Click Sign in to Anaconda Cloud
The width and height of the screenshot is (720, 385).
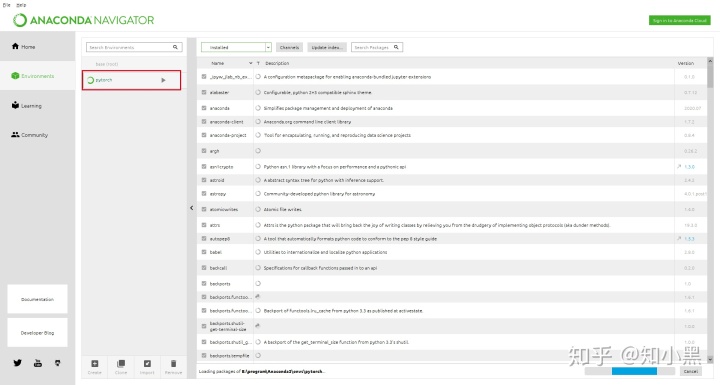680,20
